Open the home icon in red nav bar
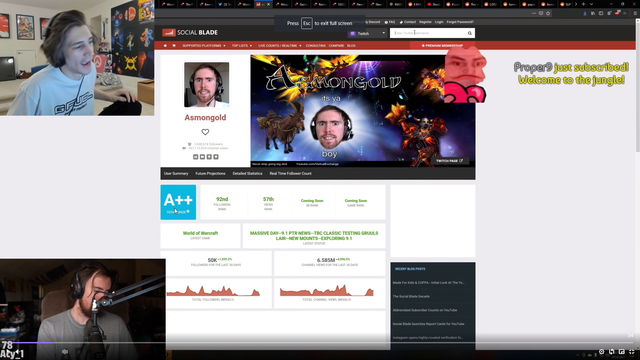This screenshot has height=360, width=640. tap(165, 46)
